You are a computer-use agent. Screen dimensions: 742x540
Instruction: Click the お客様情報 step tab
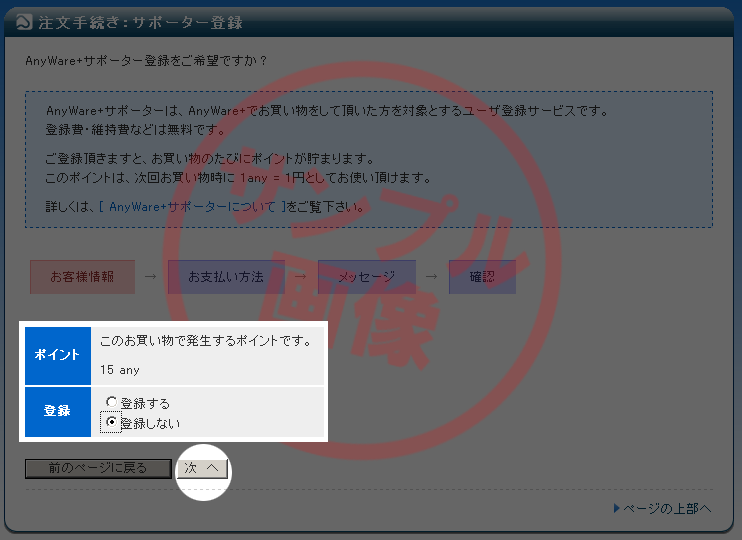pos(82,277)
